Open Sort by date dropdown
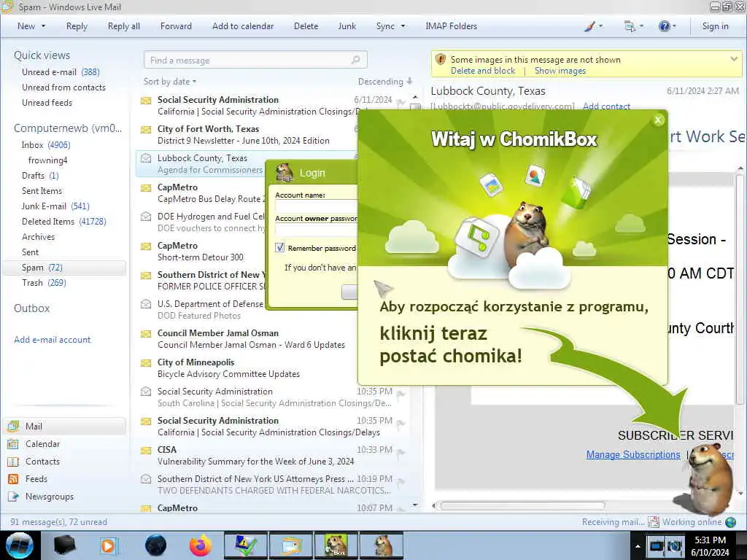This screenshot has width=747, height=560. click(169, 82)
